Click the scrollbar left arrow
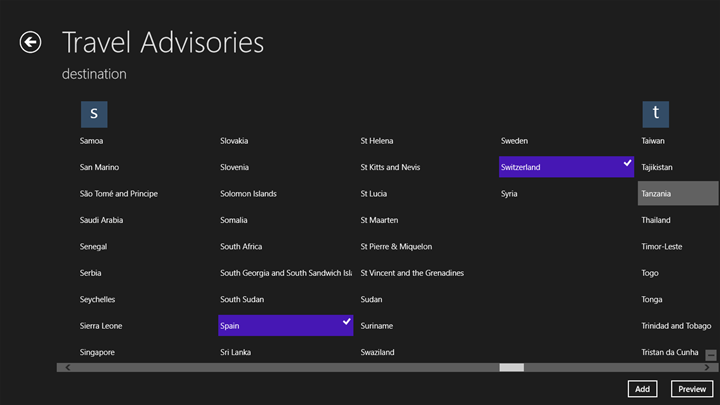720x405 pixels. coord(67,368)
